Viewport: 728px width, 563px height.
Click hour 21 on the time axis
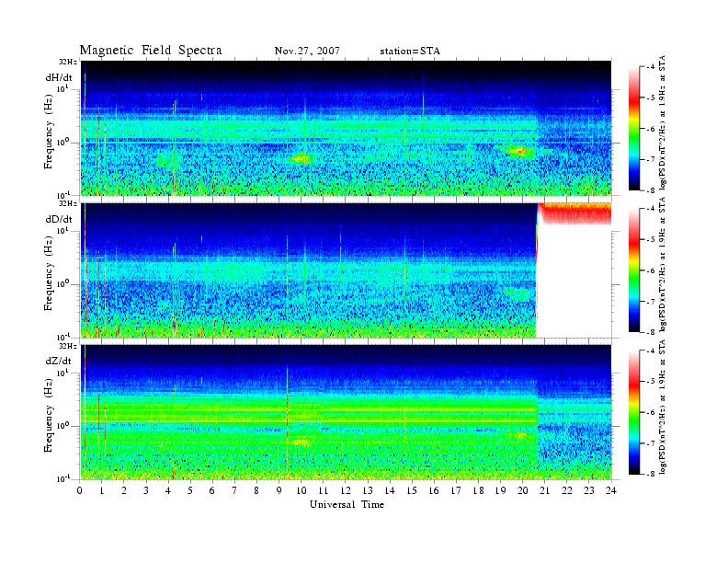point(544,490)
